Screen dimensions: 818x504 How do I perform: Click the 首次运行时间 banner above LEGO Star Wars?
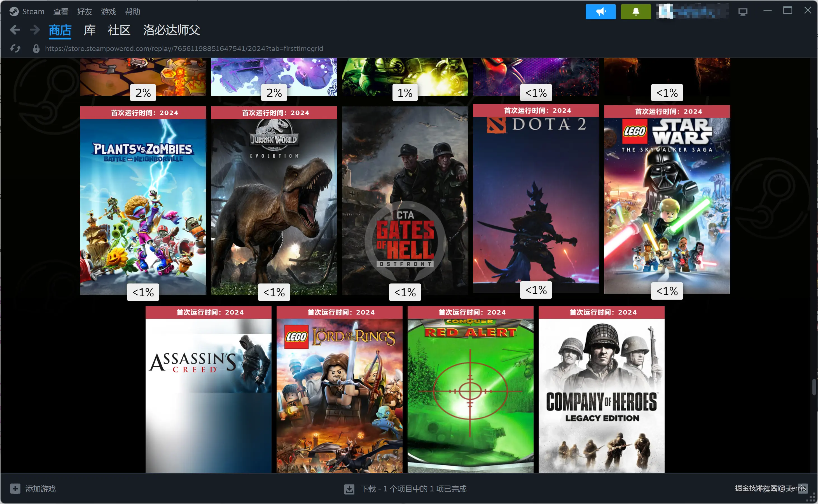click(x=667, y=111)
